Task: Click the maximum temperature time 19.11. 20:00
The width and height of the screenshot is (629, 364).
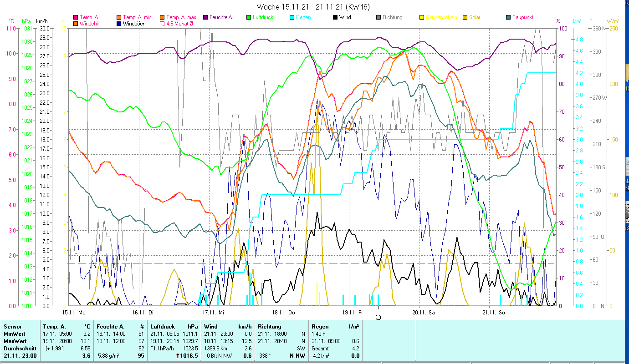Action: [58, 341]
